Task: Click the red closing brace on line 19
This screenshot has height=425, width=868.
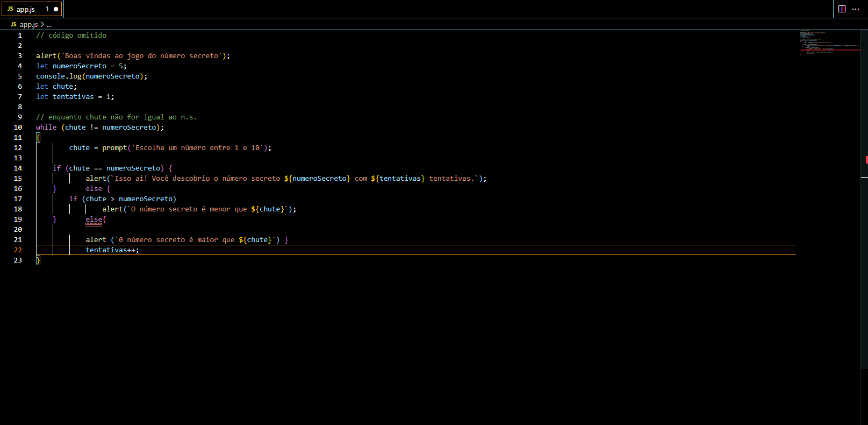Action: pos(55,219)
